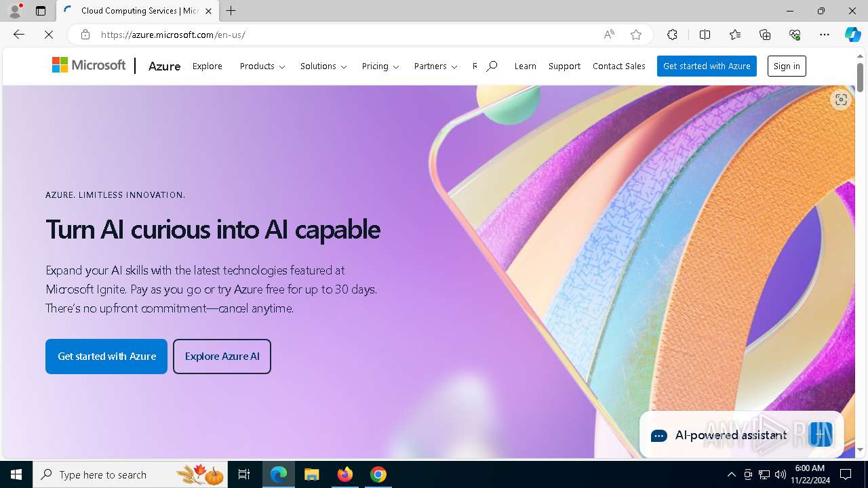Open a new browser tab
This screenshot has height=488, width=868.
(231, 11)
